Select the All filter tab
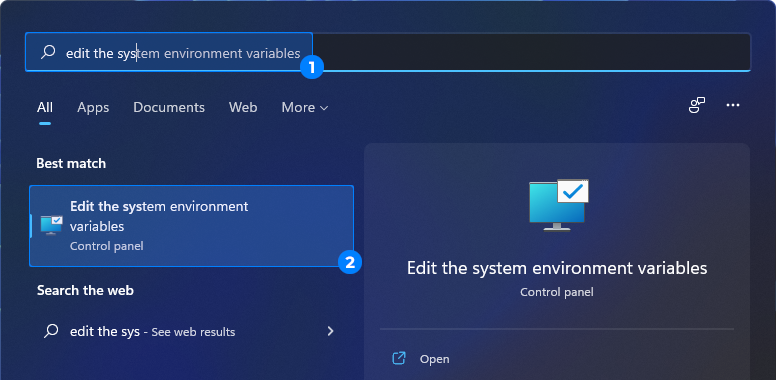776x380 pixels. 45,107
